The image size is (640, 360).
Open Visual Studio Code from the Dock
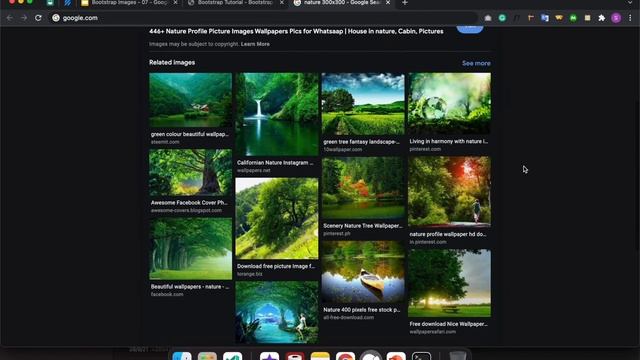click(233, 356)
